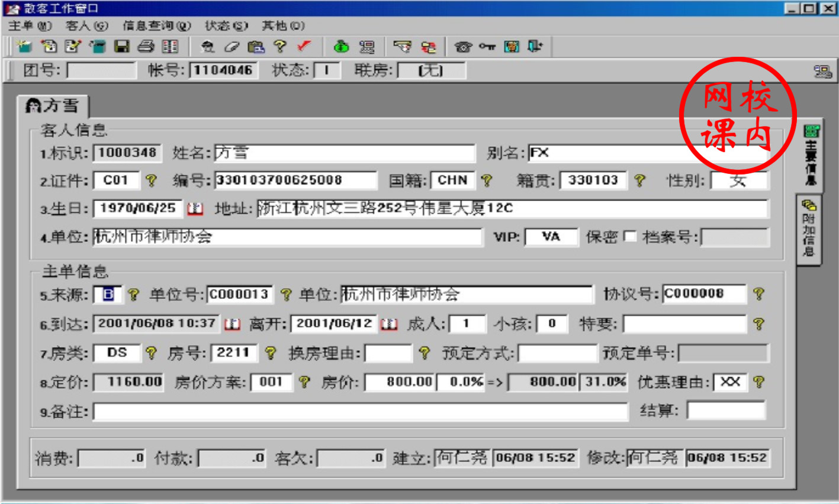
Task: Click the 姓名 input field
Action: [345, 153]
